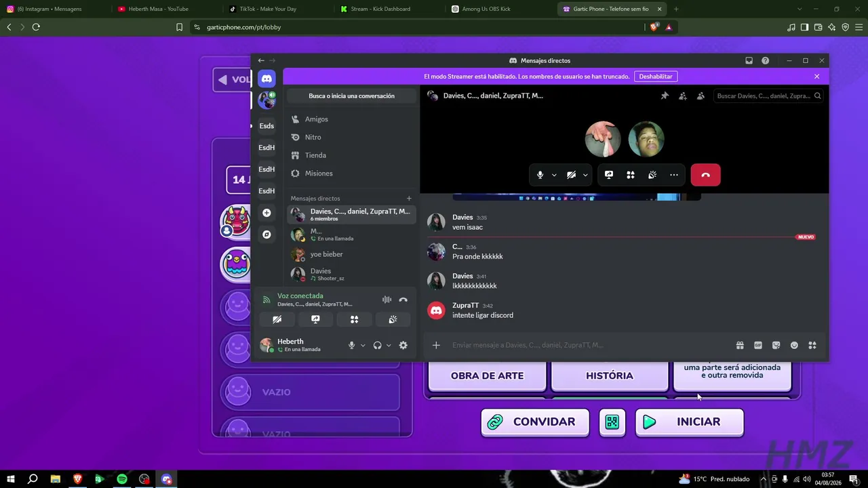Open the emoji picker
The width and height of the screenshot is (868, 488).
(794, 345)
